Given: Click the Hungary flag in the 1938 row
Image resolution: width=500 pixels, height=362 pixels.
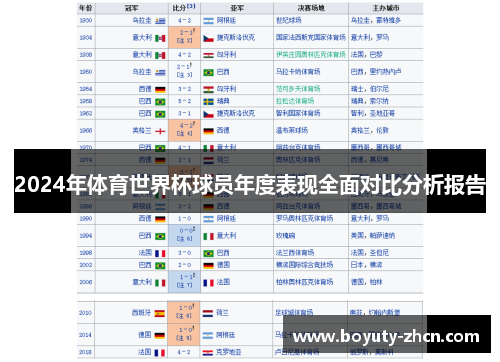Looking at the screenshot, I should pyautogui.click(x=208, y=55).
